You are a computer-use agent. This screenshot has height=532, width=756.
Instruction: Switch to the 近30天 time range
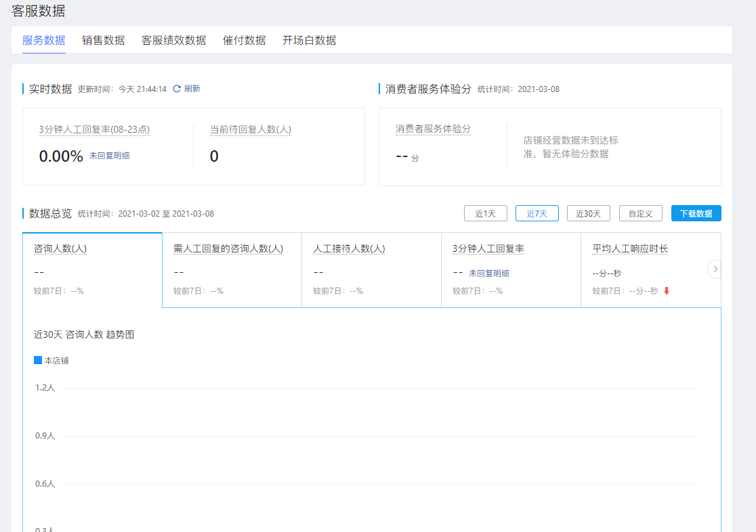point(588,213)
